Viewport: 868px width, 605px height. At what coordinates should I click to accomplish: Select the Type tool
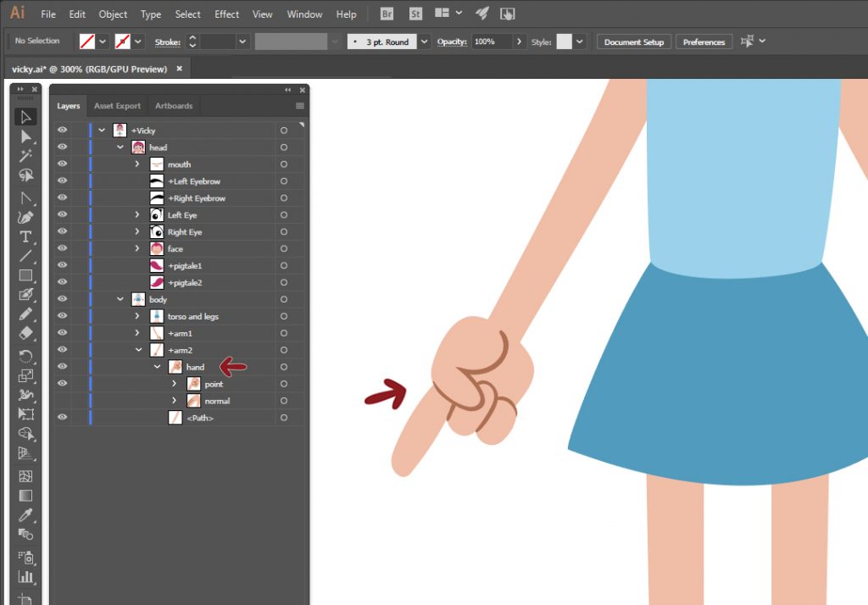pyautogui.click(x=25, y=237)
